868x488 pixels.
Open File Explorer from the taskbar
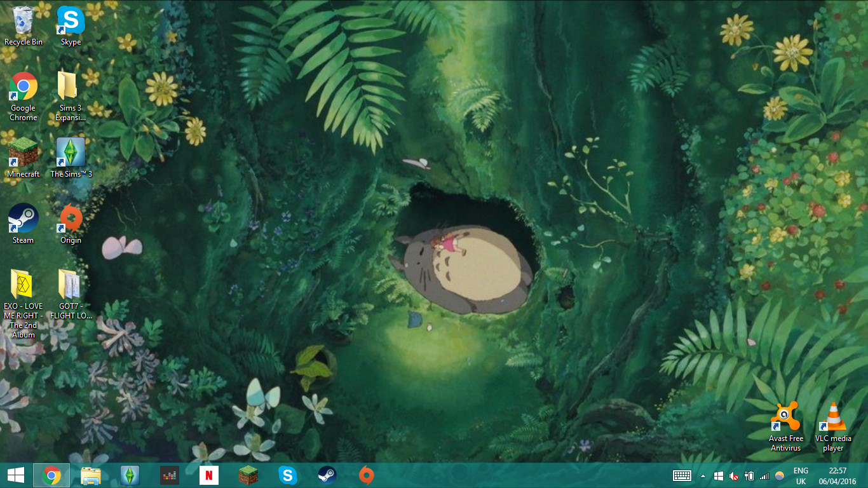click(x=91, y=475)
